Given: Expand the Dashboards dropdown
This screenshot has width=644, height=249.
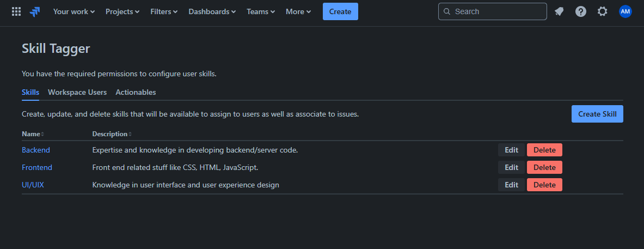Looking at the screenshot, I should [212, 11].
